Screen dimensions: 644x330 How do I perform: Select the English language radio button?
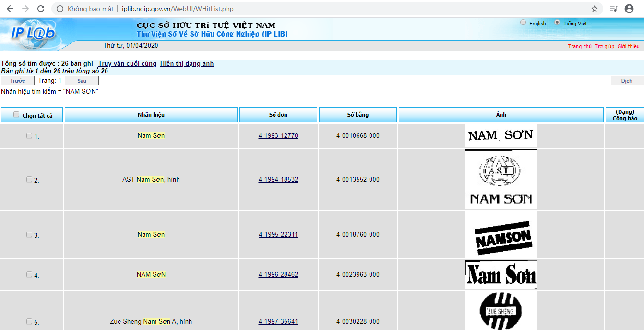(x=523, y=22)
